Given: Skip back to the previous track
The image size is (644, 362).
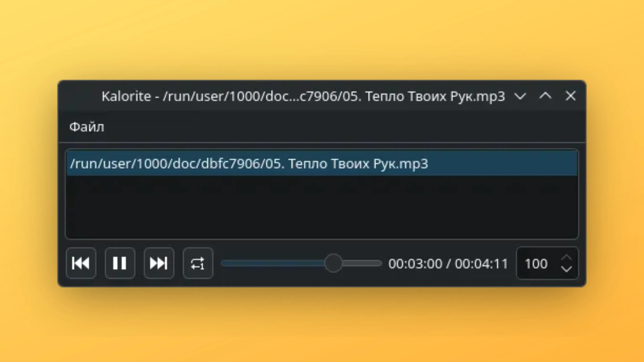Looking at the screenshot, I should [81, 263].
